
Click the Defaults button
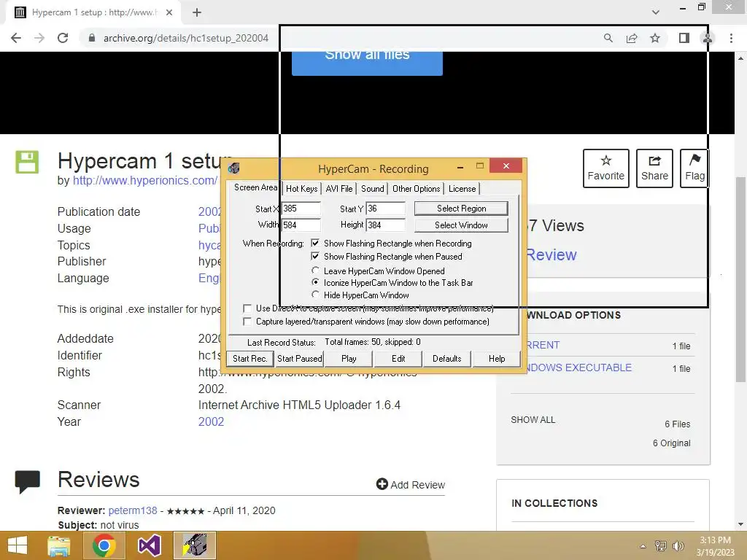click(x=447, y=359)
